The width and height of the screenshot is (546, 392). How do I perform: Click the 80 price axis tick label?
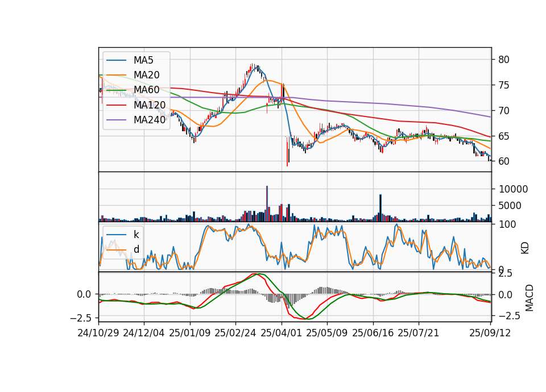(x=504, y=60)
